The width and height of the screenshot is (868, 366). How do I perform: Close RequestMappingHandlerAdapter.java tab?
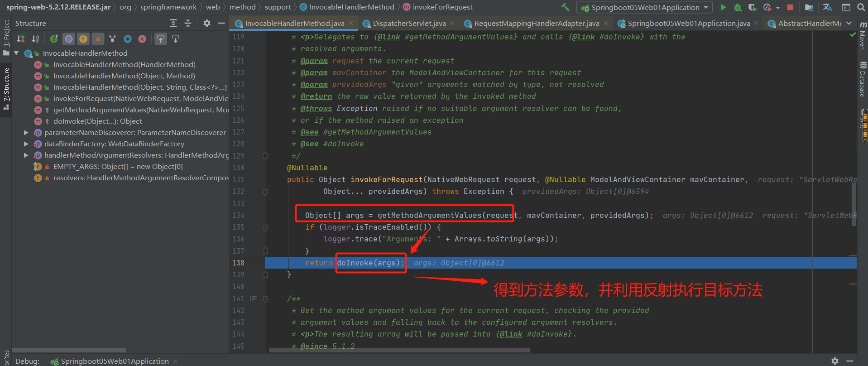pyautogui.click(x=606, y=23)
